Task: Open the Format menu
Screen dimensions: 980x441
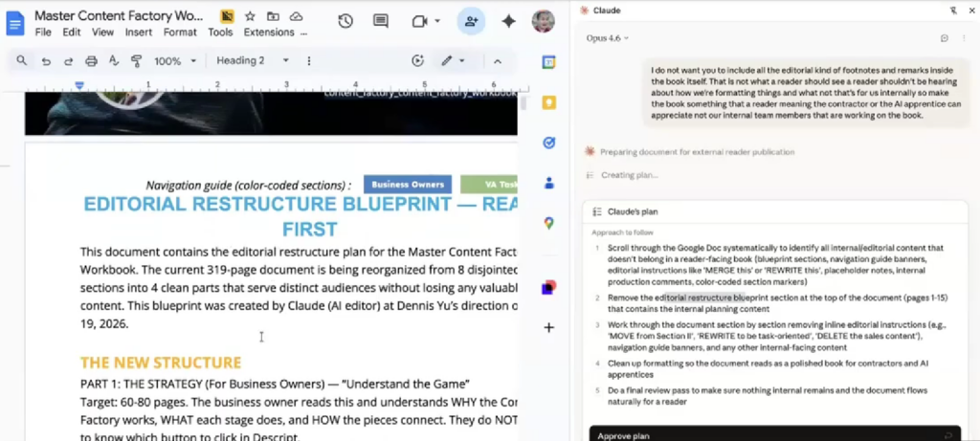Action: click(x=180, y=32)
